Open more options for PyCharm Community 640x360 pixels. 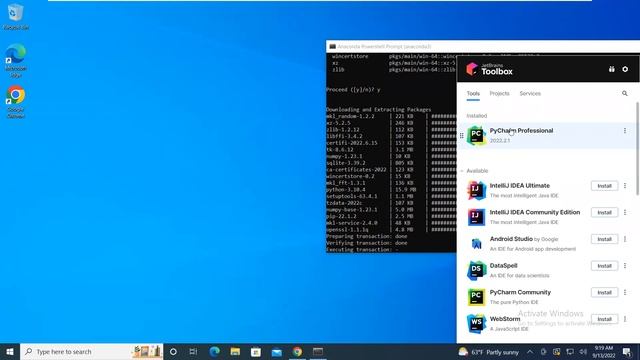[624, 292]
